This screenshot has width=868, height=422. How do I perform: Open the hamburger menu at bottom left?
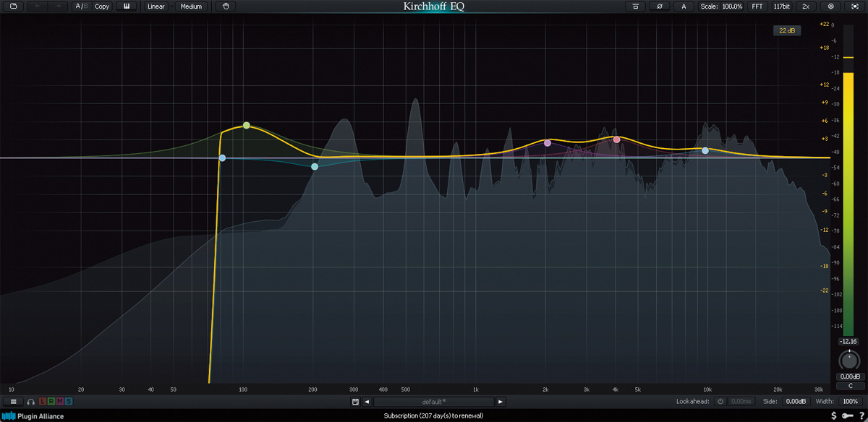click(x=13, y=401)
